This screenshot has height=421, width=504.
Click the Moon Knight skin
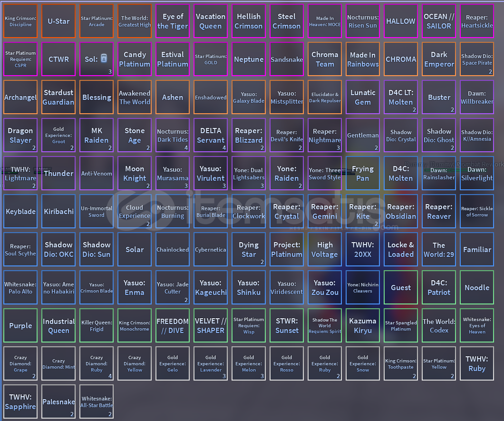pos(135,173)
